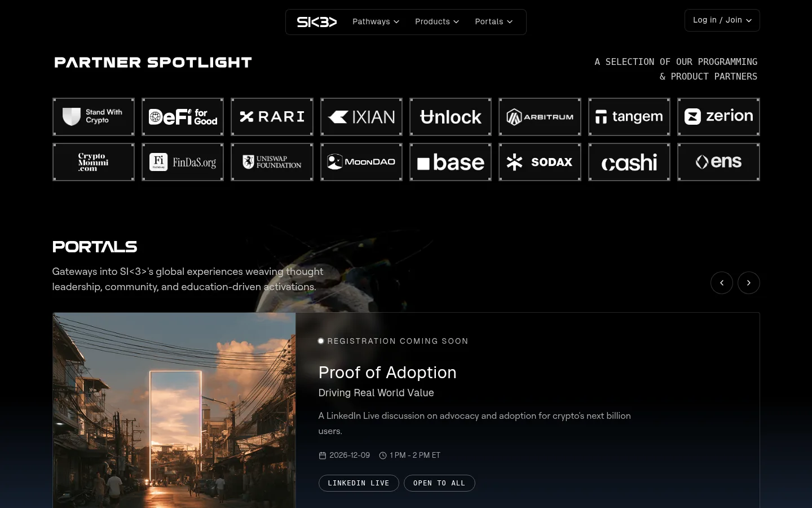Open the Unlock partner tile
This screenshot has height=508, width=812.
click(x=451, y=117)
